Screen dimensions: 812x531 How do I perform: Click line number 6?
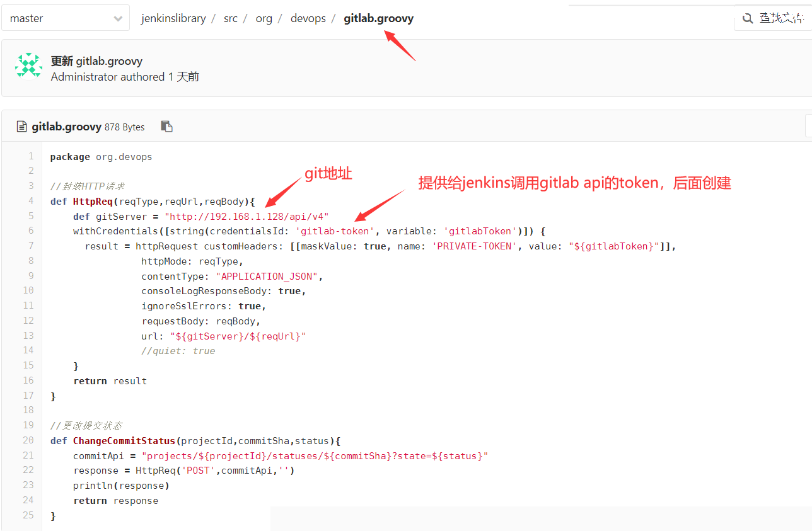click(x=31, y=231)
